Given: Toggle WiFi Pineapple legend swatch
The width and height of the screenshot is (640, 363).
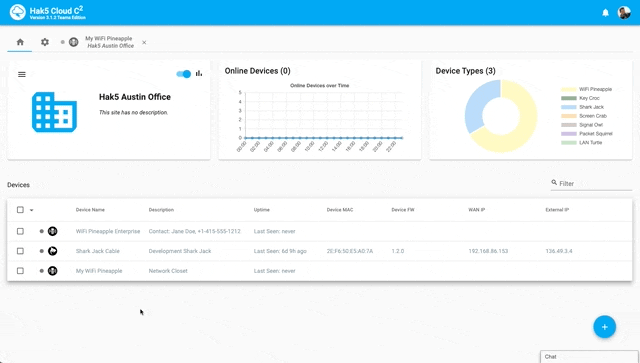Looking at the screenshot, I should (x=569, y=89).
